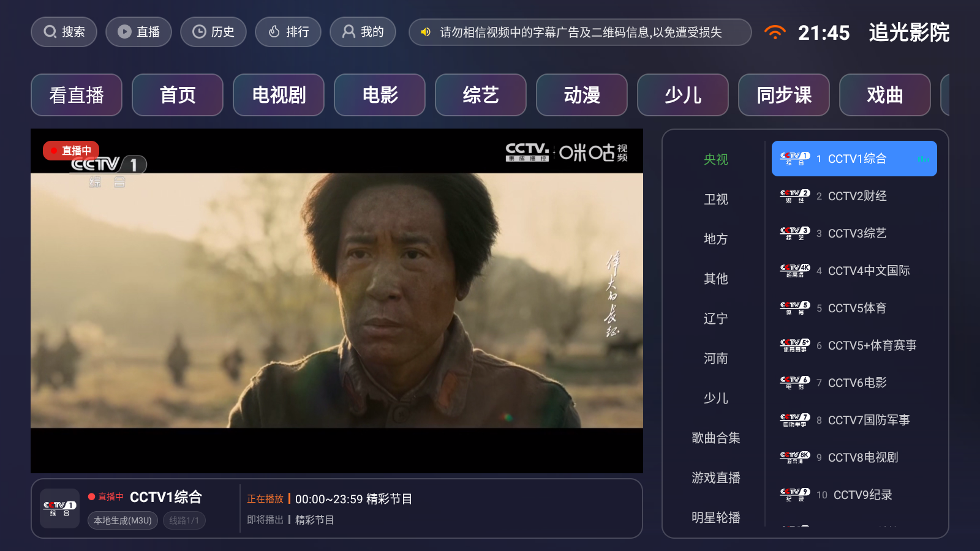Select 卫视 channel group

(715, 199)
